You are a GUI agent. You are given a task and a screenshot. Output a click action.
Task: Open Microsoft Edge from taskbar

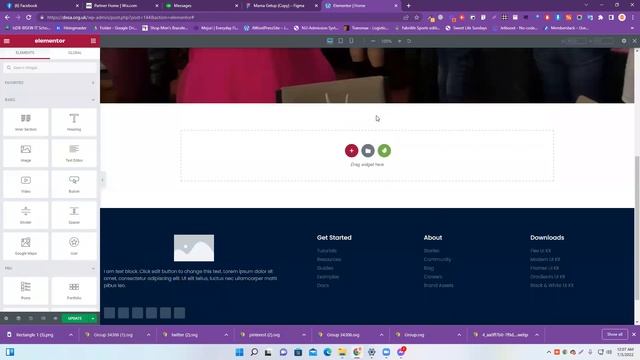(327, 352)
